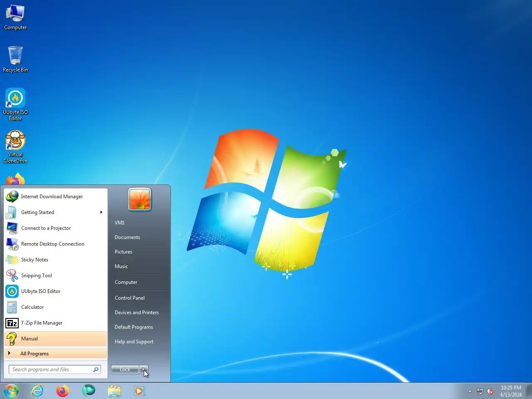Open Windows Media Player taskbar icon
The height and width of the screenshot is (399, 532).
(x=139, y=391)
